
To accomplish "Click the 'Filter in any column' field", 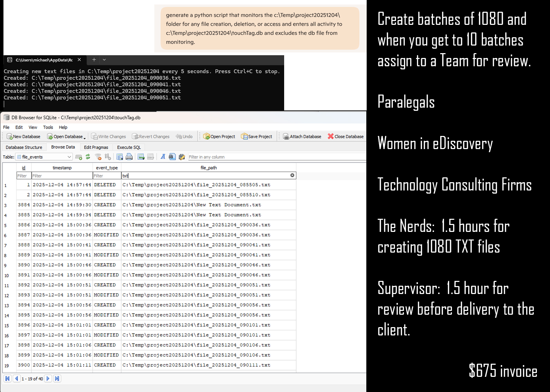I will pos(276,157).
